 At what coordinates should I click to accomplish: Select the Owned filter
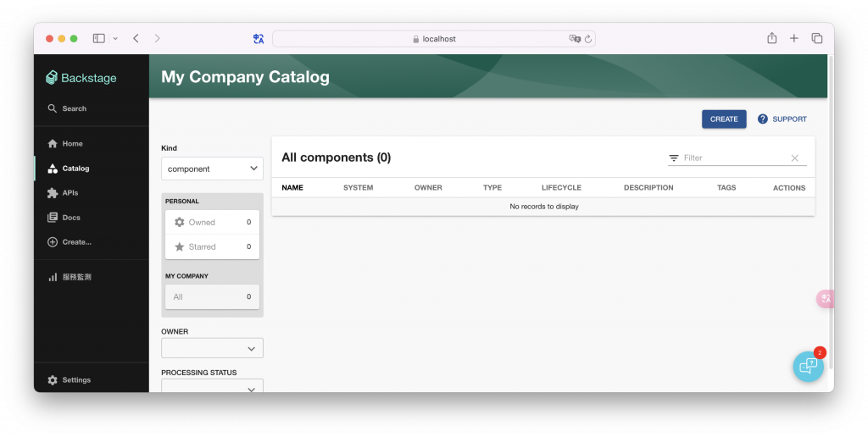(x=212, y=223)
